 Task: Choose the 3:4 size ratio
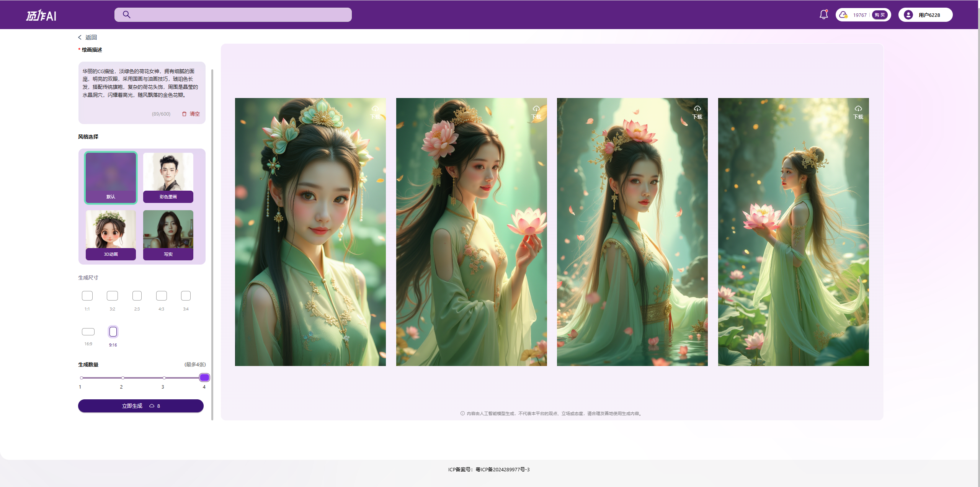click(186, 296)
